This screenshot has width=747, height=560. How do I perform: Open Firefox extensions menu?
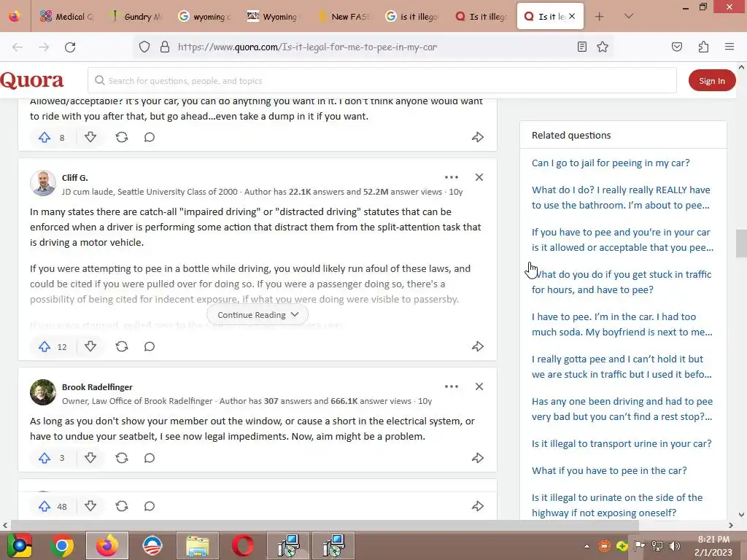pos(704,47)
